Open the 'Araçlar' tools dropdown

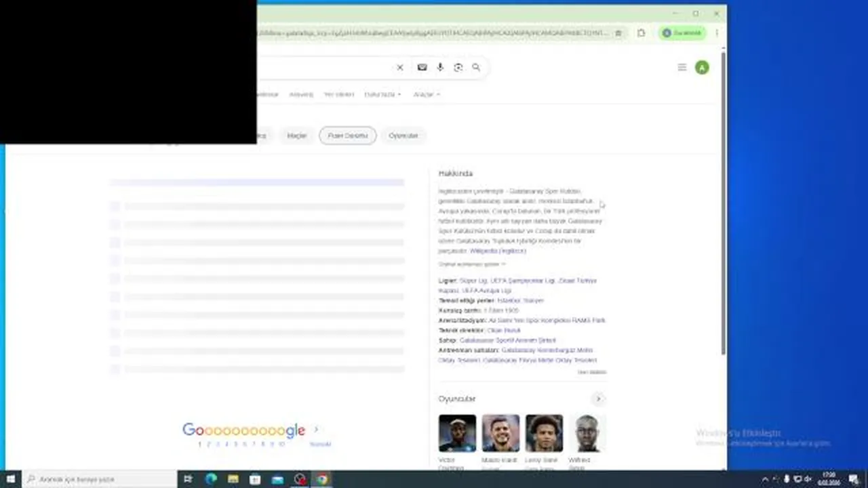[427, 94]
